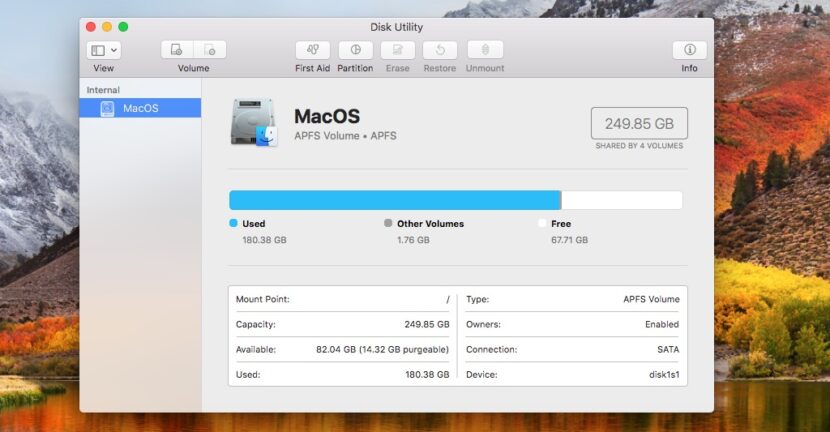The image size is (830, 432).
Task: Open the Info panel
Action: pos(689,50)
